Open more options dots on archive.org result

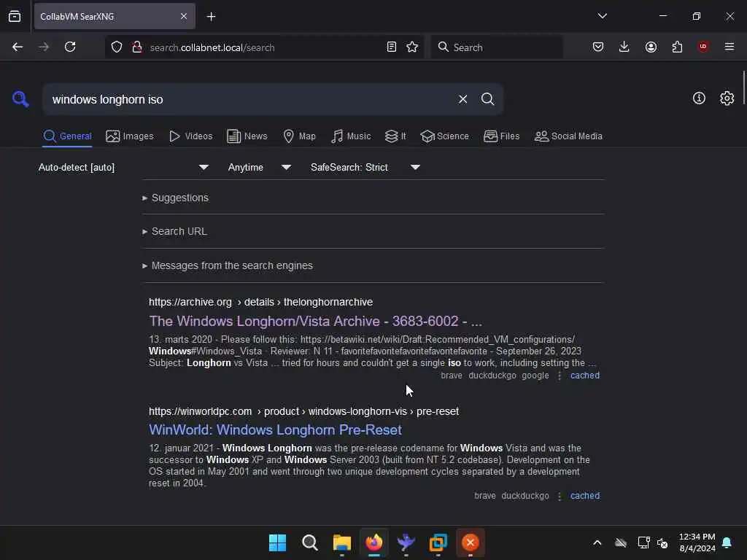coord(560,376)
